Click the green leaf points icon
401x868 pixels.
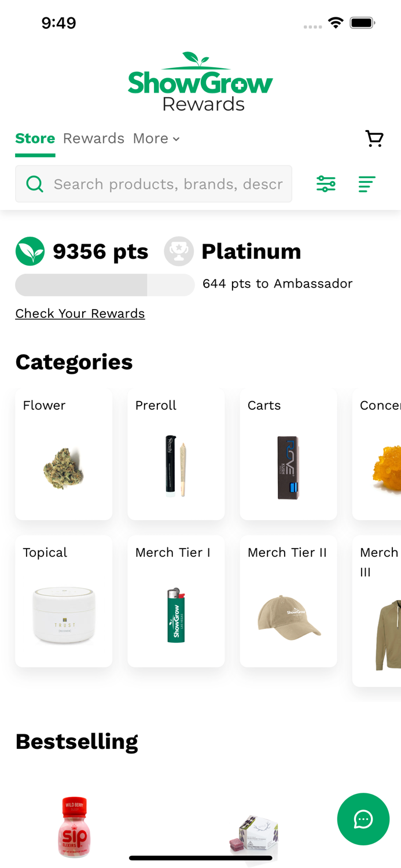[30, 251]
